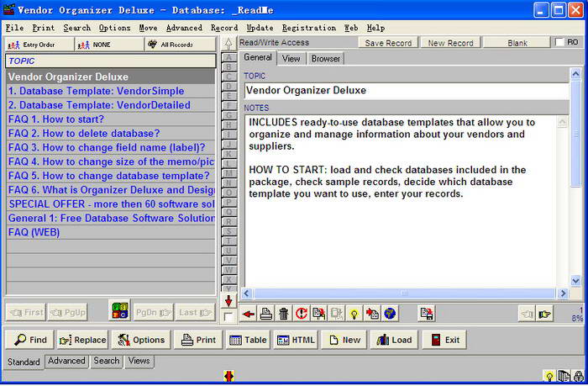Screen dimensions: 588x386
Task: Click the up arrow of outer vertical scrollbar
Action: tap(575, 74)
